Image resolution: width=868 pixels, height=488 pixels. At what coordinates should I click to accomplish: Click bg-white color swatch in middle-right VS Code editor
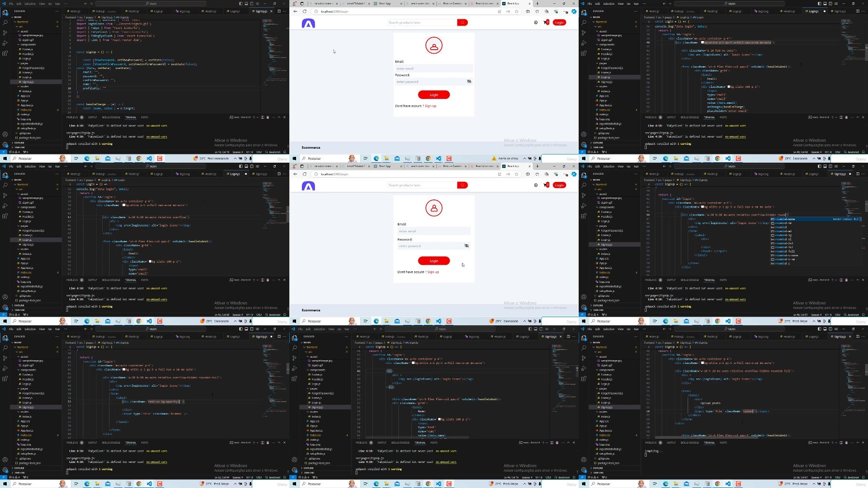click(x=703, y=207)
